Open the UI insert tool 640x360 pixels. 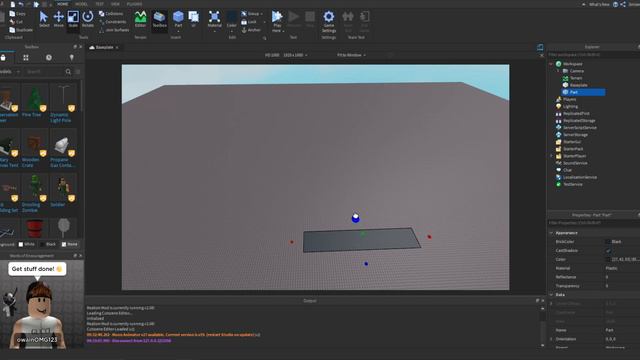tap(193, 19)
